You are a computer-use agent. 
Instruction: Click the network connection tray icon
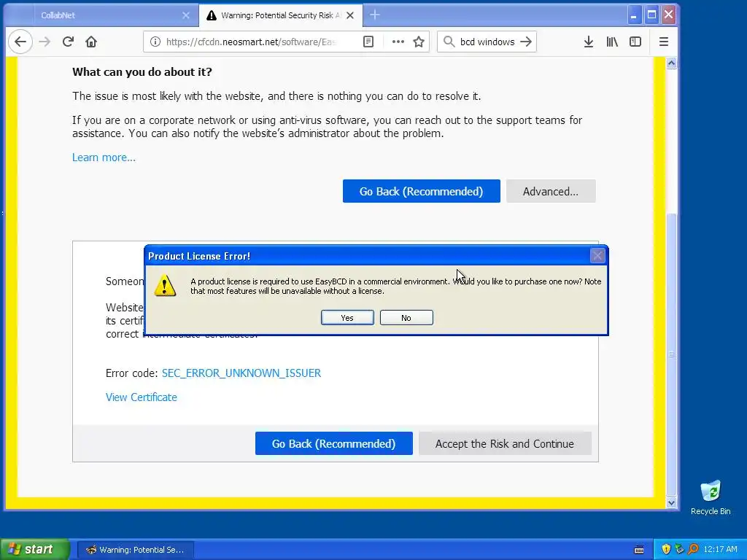pyautogui.click(x=679, y=549)
